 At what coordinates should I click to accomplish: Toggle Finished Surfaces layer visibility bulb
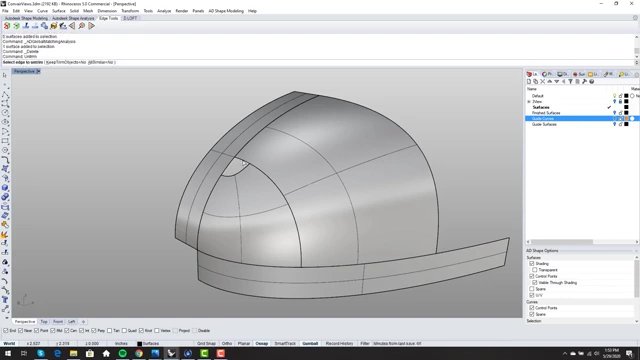coord(614,113)
